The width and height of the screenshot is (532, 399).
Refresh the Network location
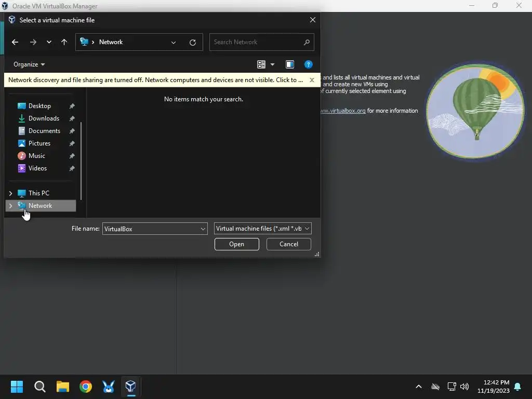click(x=193, y=43)
